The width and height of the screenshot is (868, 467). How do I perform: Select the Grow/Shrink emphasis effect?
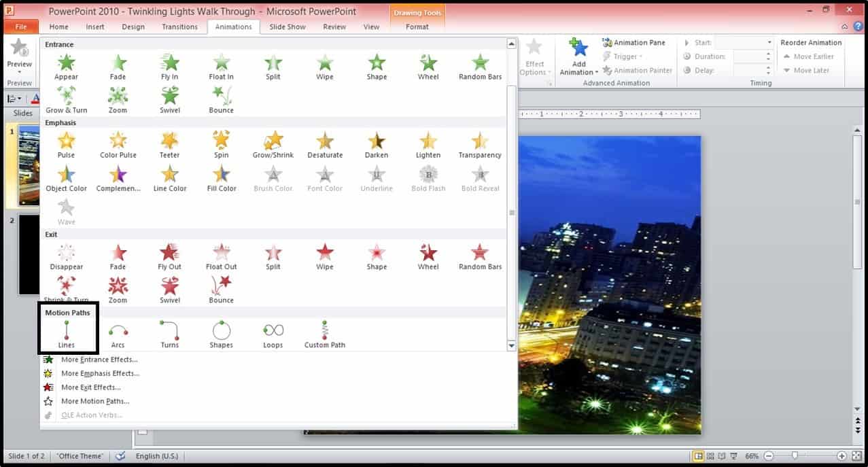(273, 145)
